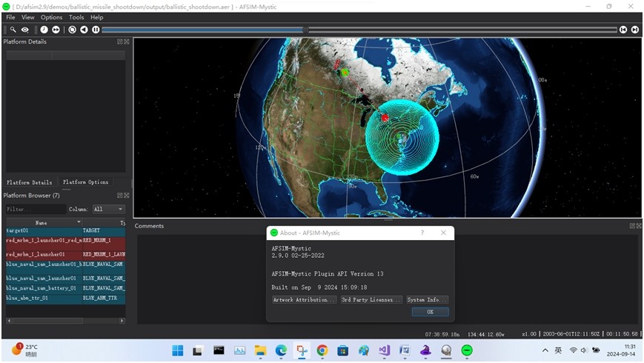
Task: Click the fast-forward icon in toolbar
Action: click(56, 30)
